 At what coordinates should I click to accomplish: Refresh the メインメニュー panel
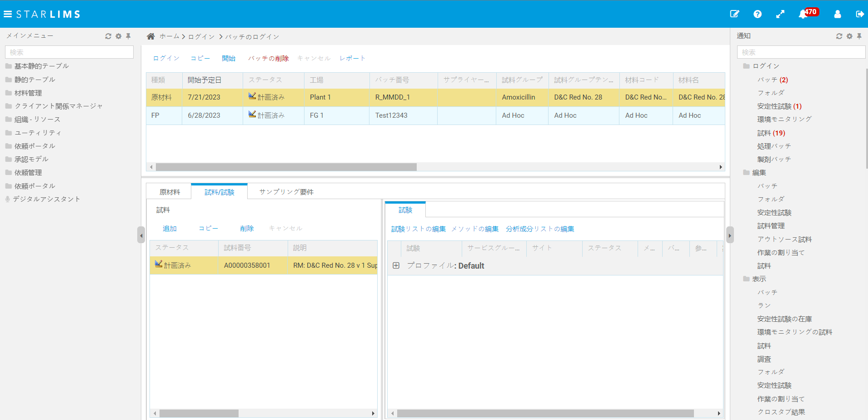pyautogui.click(x=108, y=36)
